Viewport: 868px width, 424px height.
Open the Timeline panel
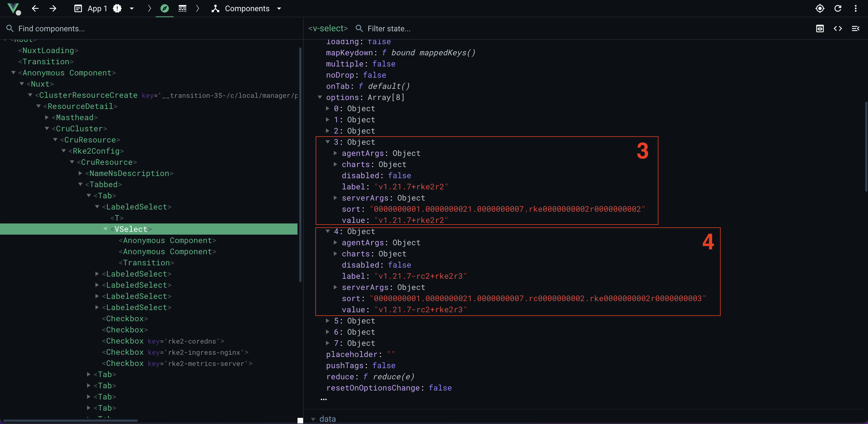click(x=182, y=9)
